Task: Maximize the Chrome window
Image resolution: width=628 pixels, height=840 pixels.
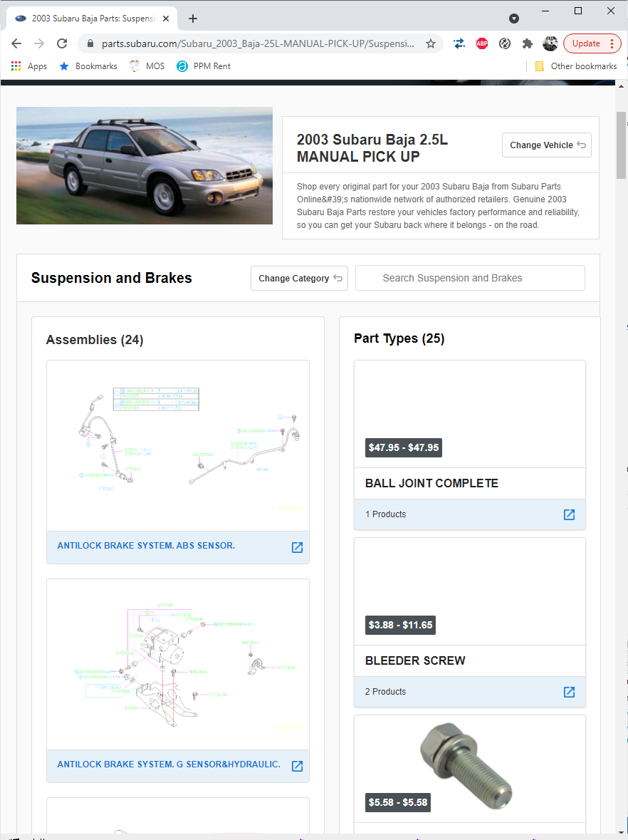Action: point(578,11)
